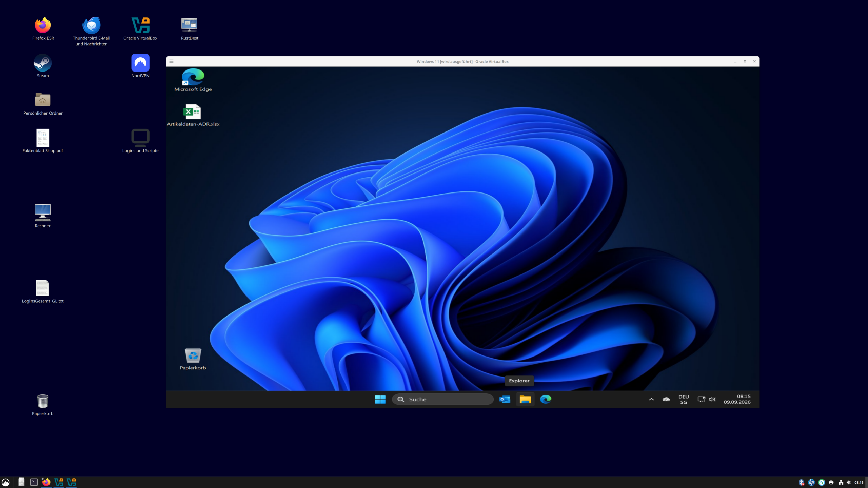Image resolution: width=868 pixels, height=488 pixels.
Task: Open file manager from host panel
Action: (x=21, y=482)
